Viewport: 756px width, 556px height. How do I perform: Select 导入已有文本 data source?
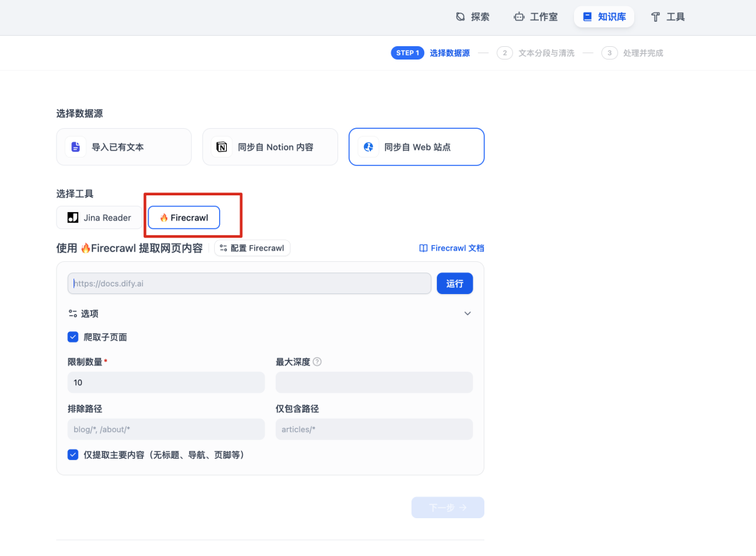click(x=124, y=147)
